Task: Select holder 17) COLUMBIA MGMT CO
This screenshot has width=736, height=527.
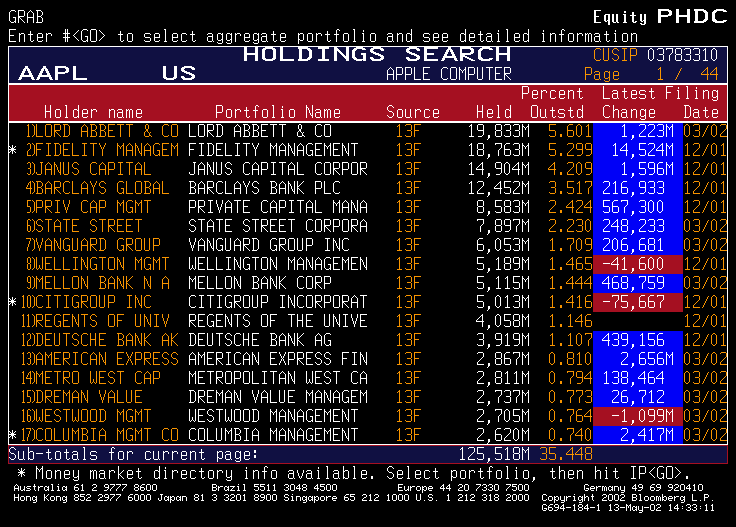Action: click(x=100, y=435)
